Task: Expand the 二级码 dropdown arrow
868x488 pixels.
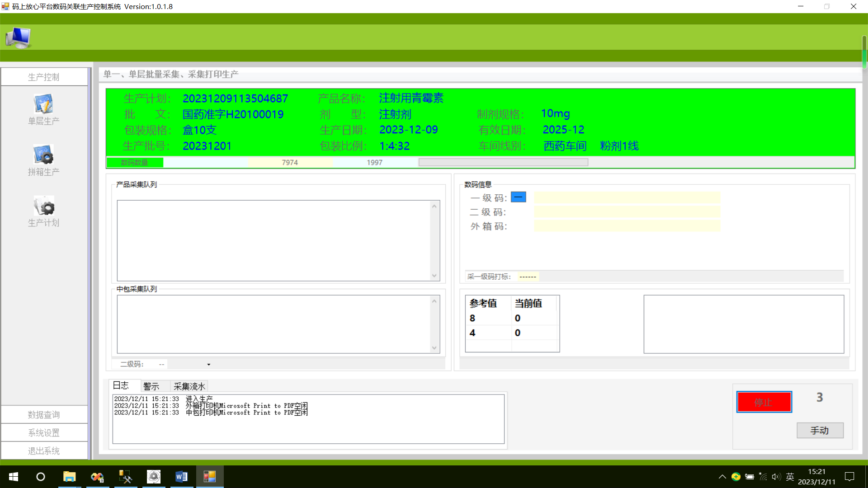Action: pyautogui.click(x=208, y=365)
